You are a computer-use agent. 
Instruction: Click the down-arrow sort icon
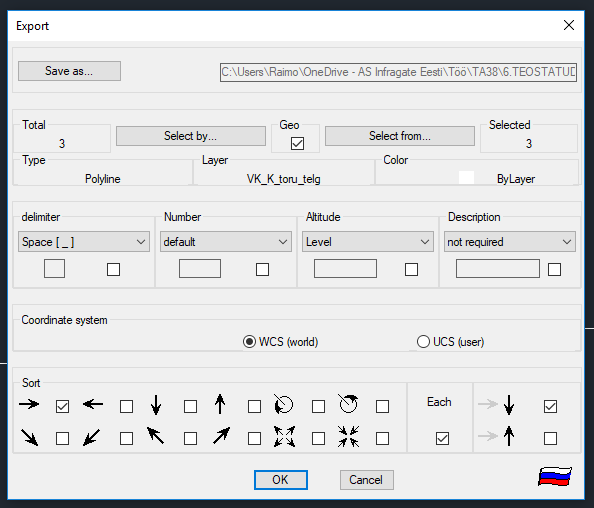(x=156, y=405)
